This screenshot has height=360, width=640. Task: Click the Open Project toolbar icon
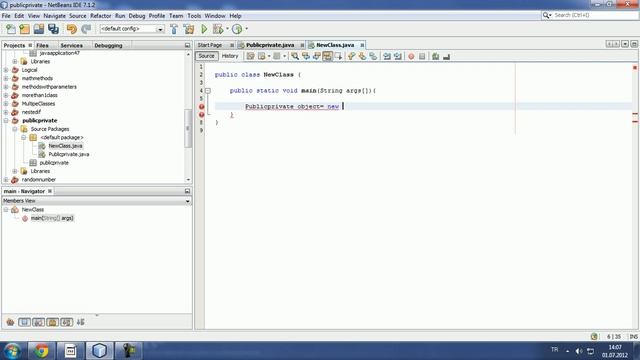[39, 29]
